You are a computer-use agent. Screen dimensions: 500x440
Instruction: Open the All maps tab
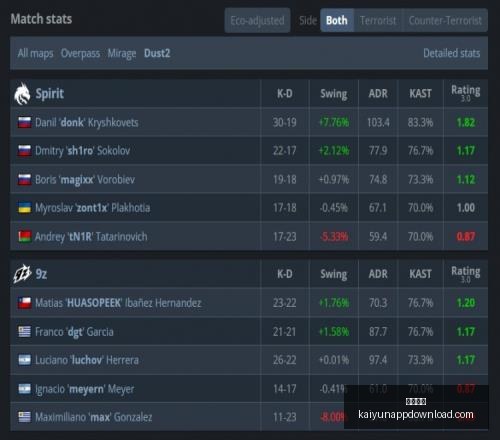35,53
